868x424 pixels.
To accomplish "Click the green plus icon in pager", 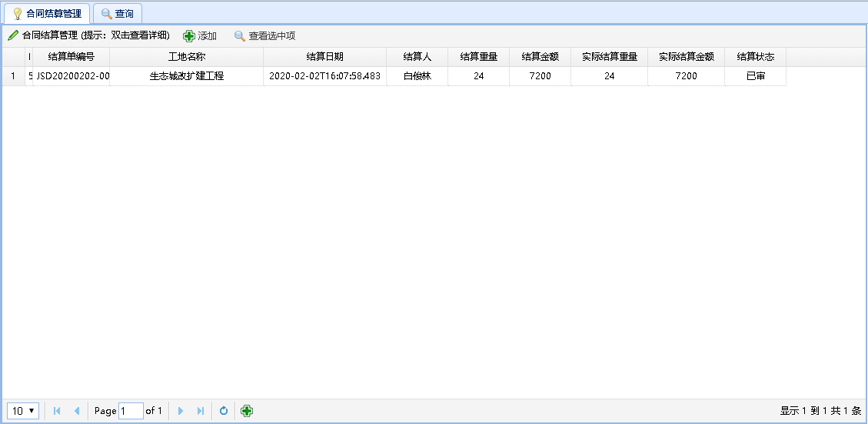I will 247,411.
